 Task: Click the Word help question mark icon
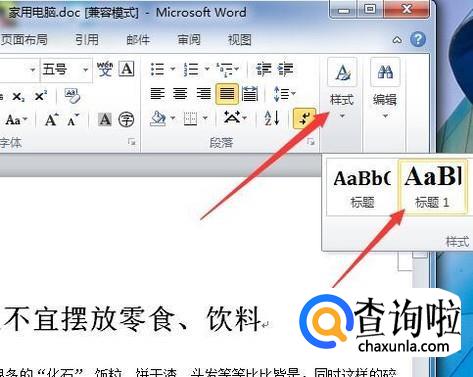coord(418,39)
